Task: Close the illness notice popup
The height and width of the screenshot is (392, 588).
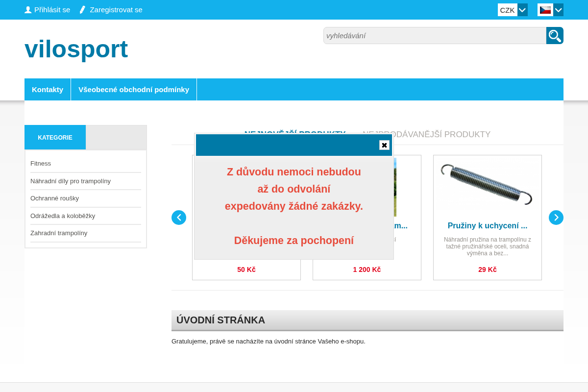Action: tap(384, 145)
